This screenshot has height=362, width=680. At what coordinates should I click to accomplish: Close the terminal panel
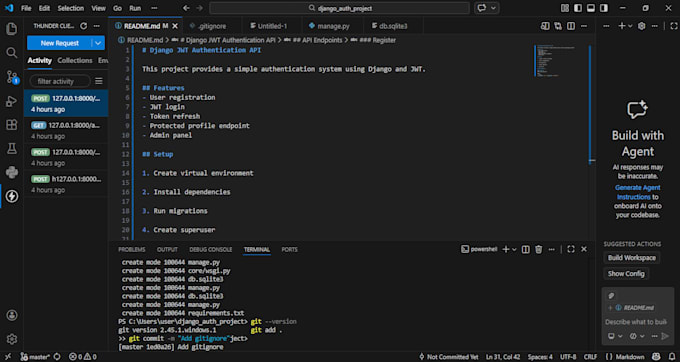tap(584, 249)
